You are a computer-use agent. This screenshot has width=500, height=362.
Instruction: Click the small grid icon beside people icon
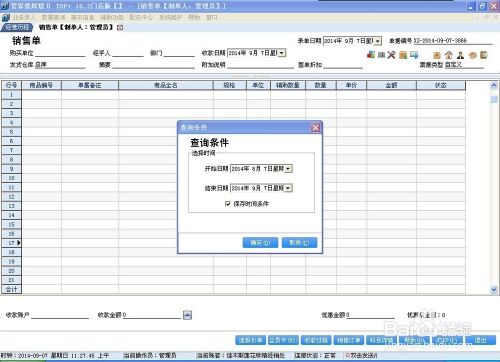point(381,55)
